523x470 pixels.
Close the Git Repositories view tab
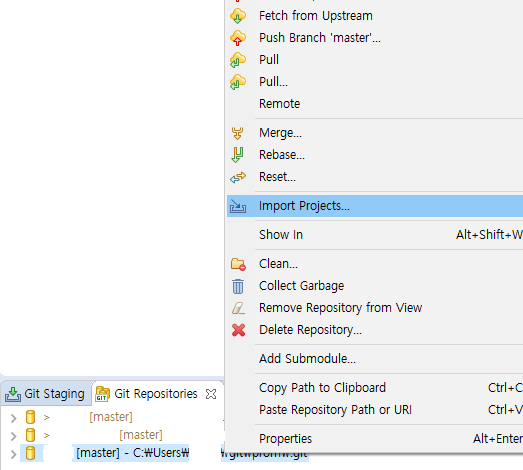tap(211, 394)
